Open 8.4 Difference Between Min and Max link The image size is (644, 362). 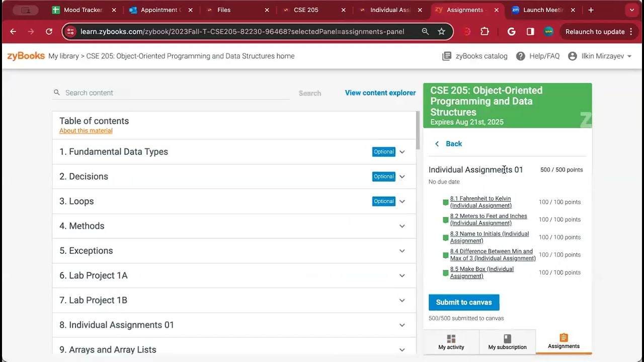(x=493, y=255)
